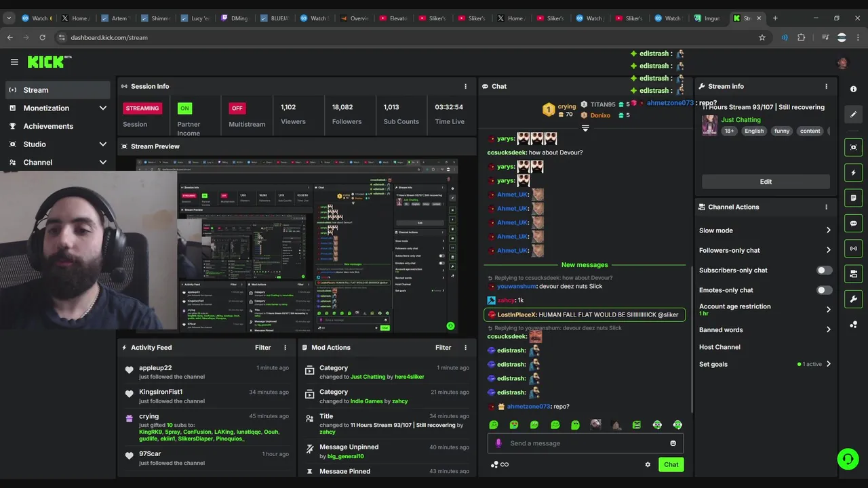Click username LostInPlaceX in chat
The height and width of the screenshot is (488, 868).
[x=517, y=314]
